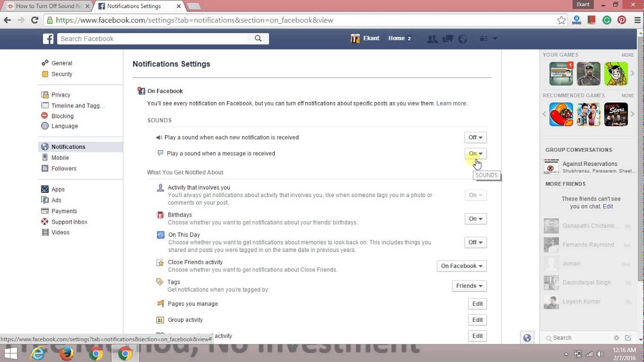Open soldier game thumbnail in Your Games
The image size is (644, 362).
point(589,74)
